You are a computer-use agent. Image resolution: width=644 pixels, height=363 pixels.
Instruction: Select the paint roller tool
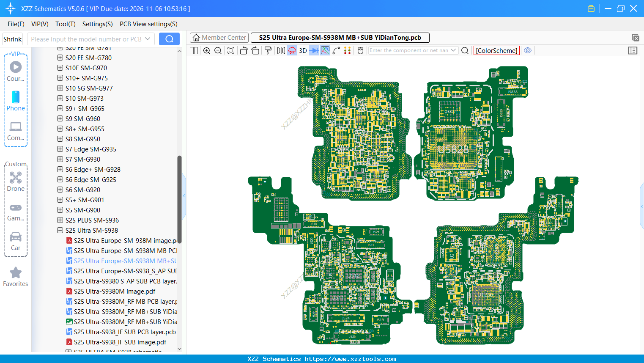tap(268, 50)
